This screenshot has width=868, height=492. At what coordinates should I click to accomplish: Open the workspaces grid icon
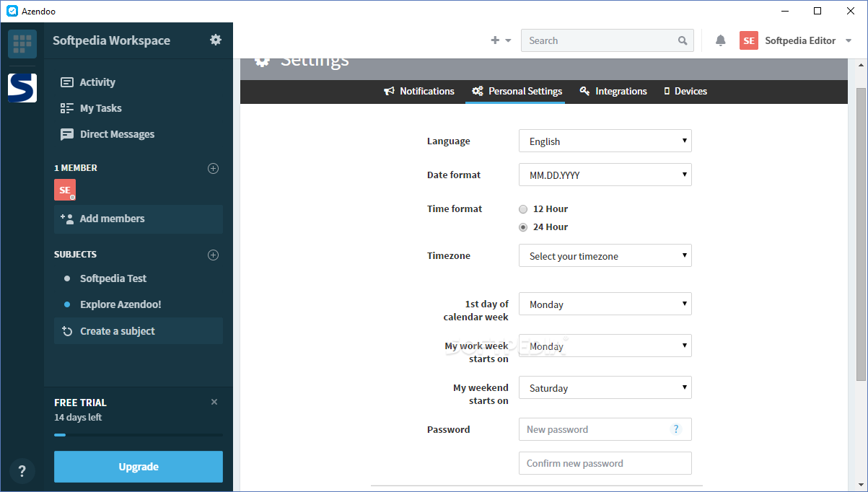pos(22,43)
